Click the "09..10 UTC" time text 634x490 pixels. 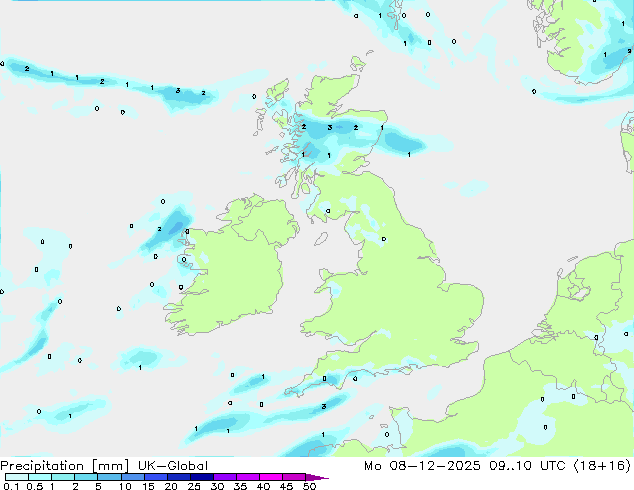coord(527,466)
